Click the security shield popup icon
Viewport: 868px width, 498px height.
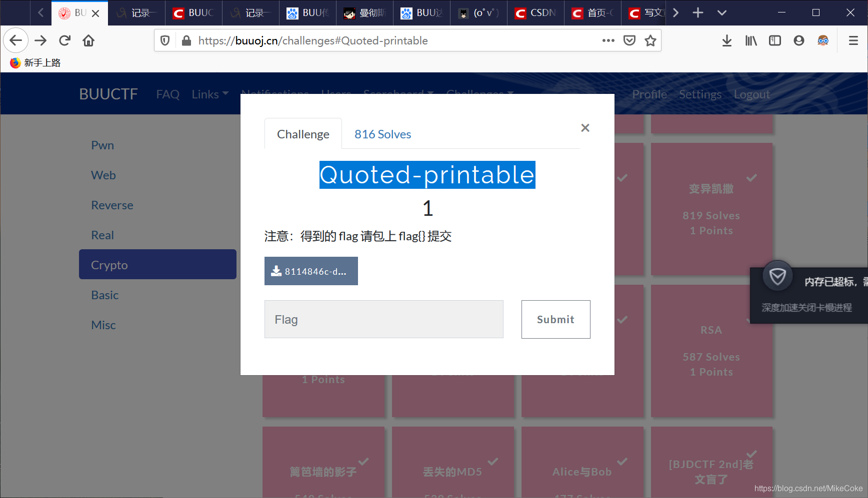[777, 276]
